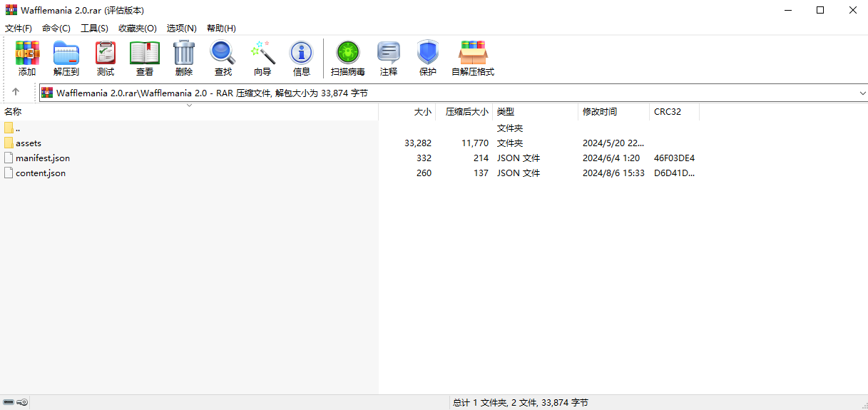Click the parent folder ".." entry

click(18, 128)
